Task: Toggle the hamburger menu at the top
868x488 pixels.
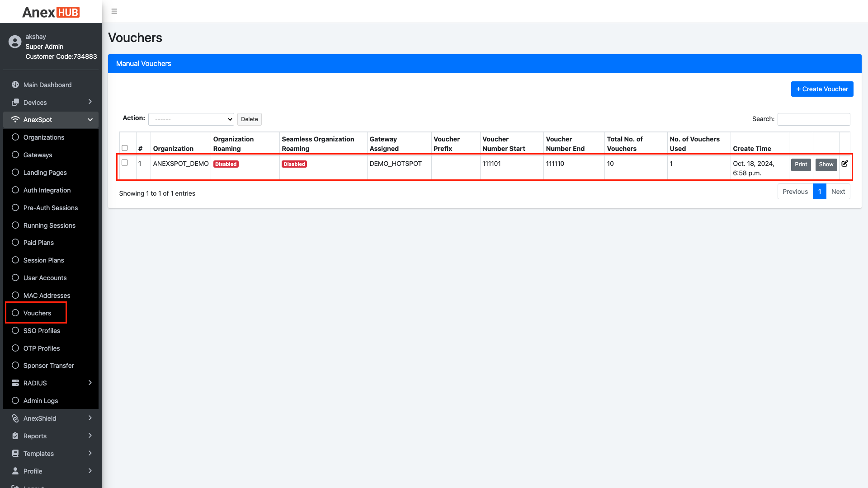Action: tap(114, 11)
